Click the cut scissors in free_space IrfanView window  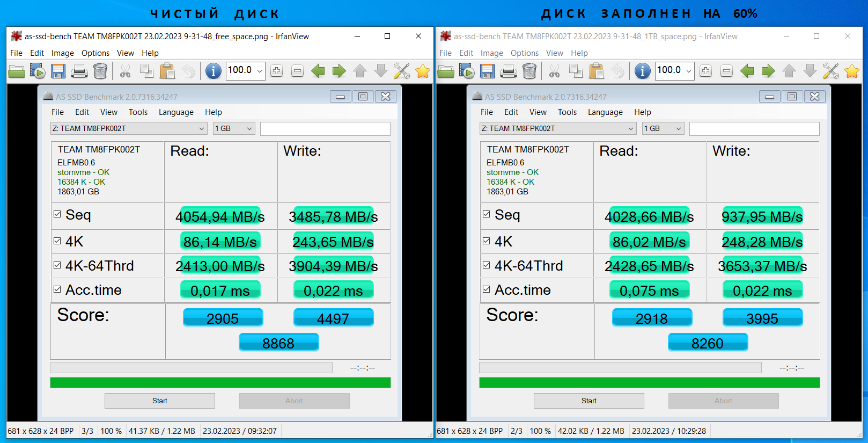pos(125,71)
